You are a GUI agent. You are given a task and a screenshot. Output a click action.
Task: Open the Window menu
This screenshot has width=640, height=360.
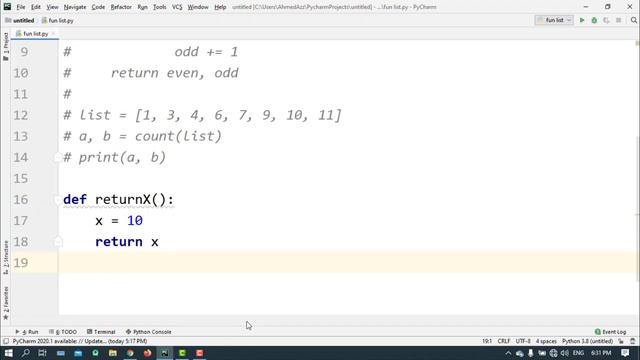(x=198, y=7)
